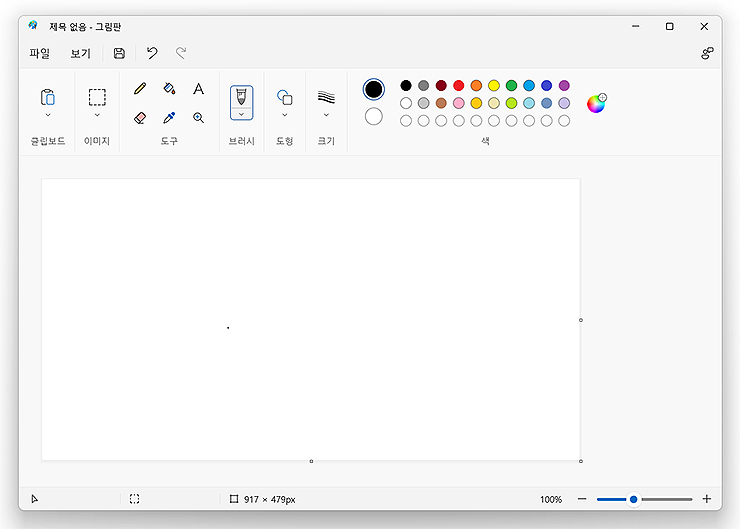Pick the red color swatch
Image resolution: width=740 pixels, height=529 pixels.
coord(458,85)
